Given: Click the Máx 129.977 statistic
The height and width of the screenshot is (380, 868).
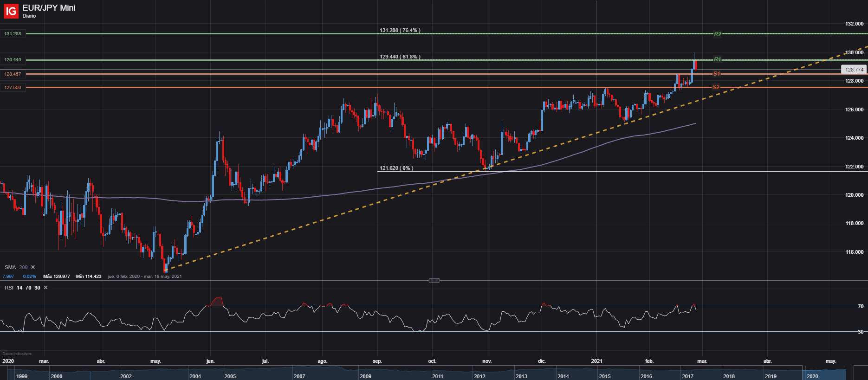Looking at the screenshot, I should pos(57,277).
